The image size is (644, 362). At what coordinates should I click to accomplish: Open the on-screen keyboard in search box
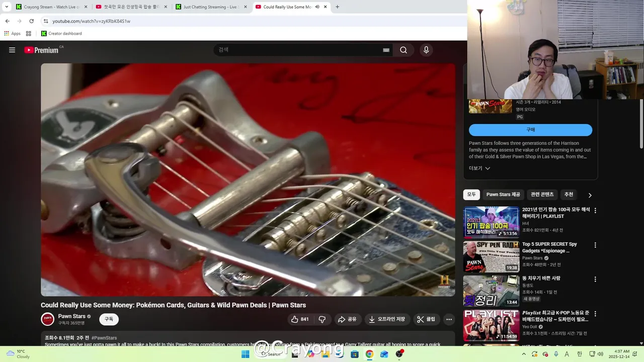(x=386, y=50)
